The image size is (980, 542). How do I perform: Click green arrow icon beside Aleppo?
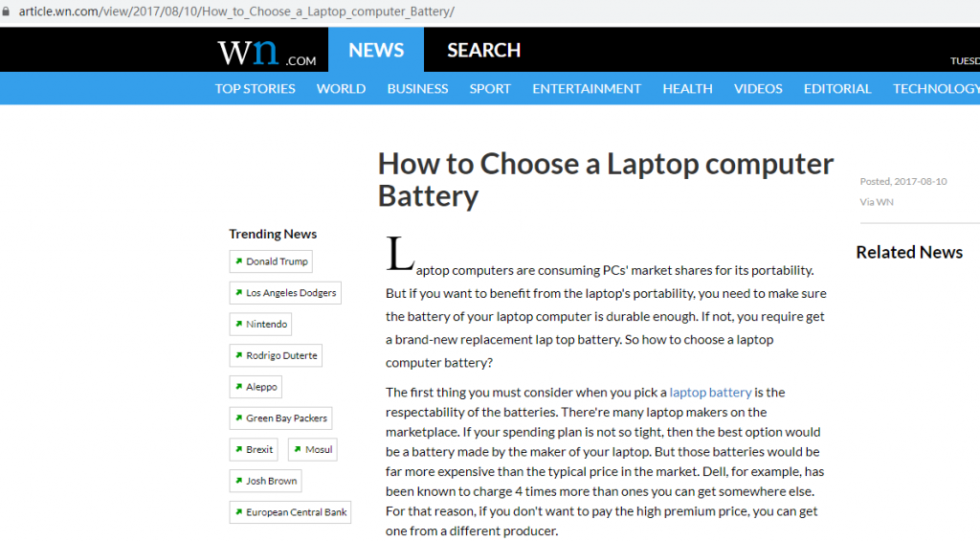[x=238, y=387]
